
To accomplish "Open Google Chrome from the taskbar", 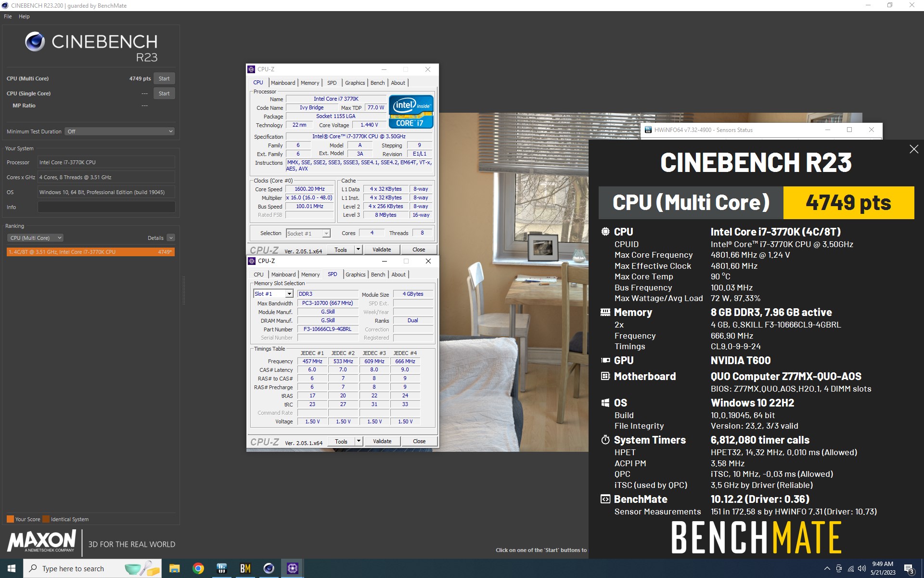I will point(198,568).
